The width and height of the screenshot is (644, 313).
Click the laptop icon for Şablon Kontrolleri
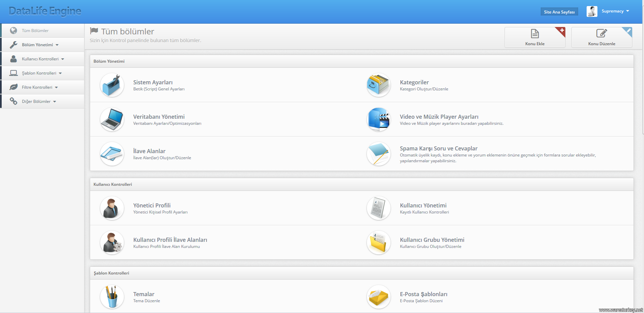coord(14,73)
